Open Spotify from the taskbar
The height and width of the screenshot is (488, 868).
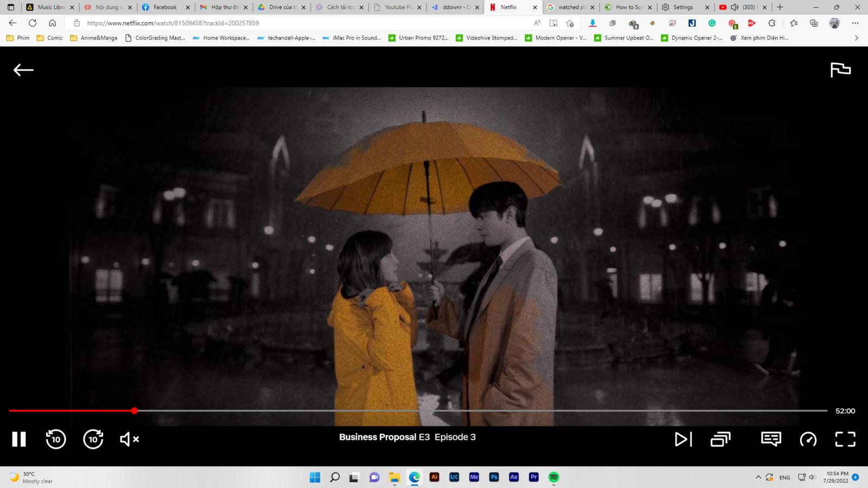coord(553,477)
